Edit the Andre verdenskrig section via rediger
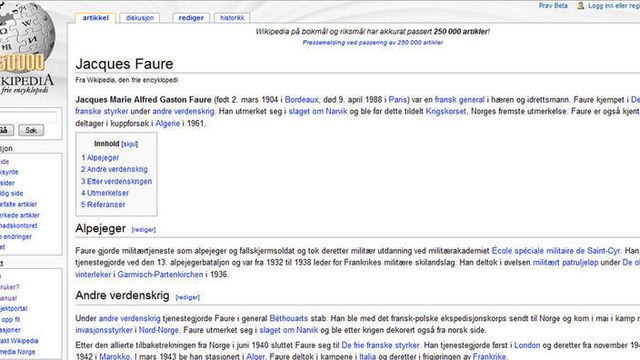The image size is (640, 360). [x=188, y=297]
